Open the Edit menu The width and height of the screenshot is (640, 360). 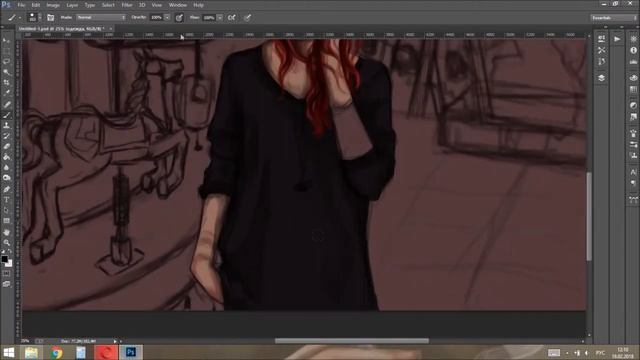click(x=36, y=5)
